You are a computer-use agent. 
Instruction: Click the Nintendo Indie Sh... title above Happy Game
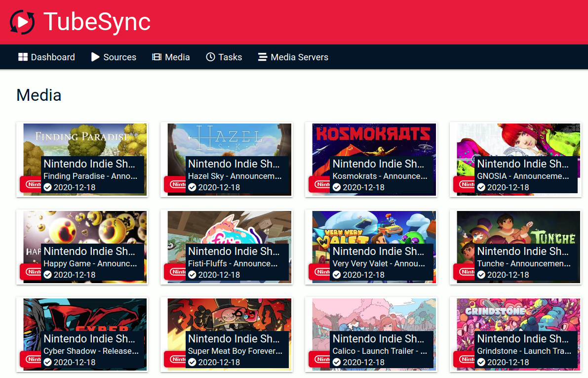pyautogui.click(x=89, y=251)
